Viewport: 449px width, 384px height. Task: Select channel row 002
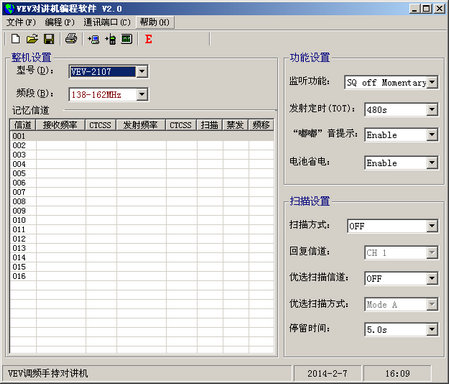(x=142, y=145)
